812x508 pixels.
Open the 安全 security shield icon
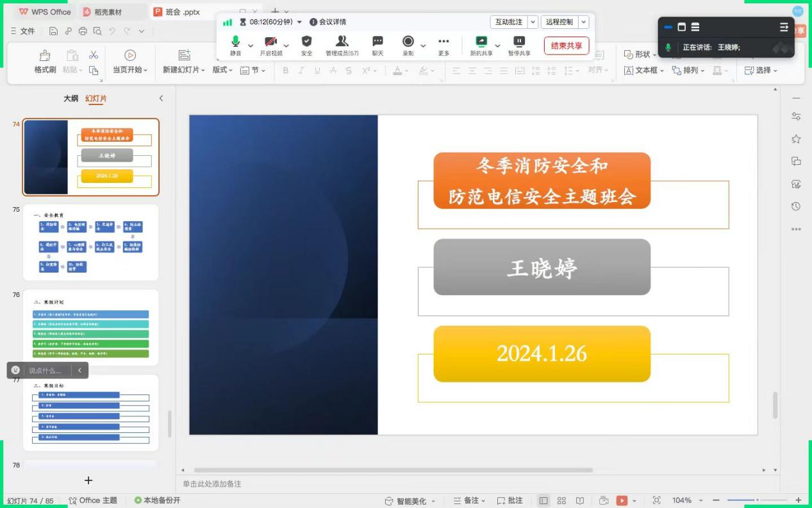(306, 42)
